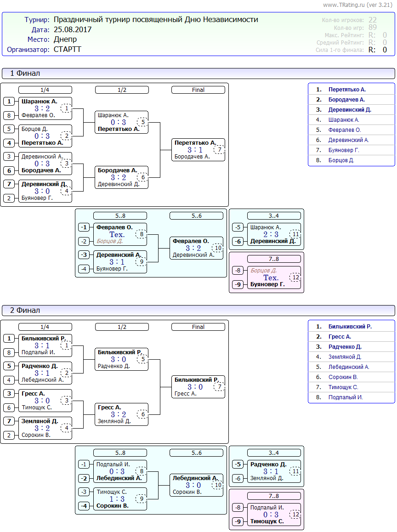The image size is (397, 532).
Task: Click match number 12 circle in Борцов–Буяновер match
Action: tap(295, 277)
